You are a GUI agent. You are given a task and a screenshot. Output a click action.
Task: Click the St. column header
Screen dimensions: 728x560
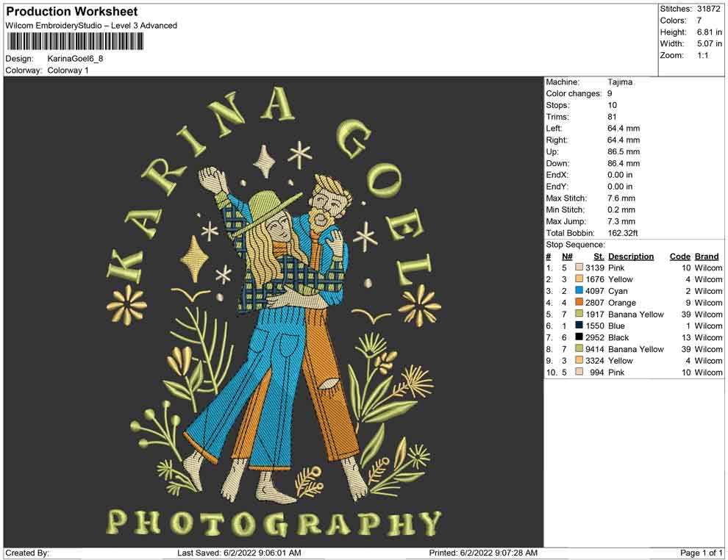[x=599, y=256]
